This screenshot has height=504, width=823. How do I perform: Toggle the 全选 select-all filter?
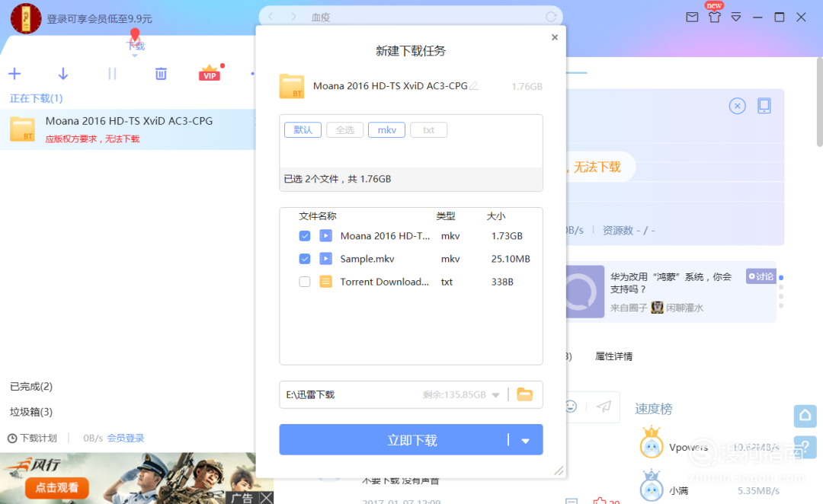[345, 130]
